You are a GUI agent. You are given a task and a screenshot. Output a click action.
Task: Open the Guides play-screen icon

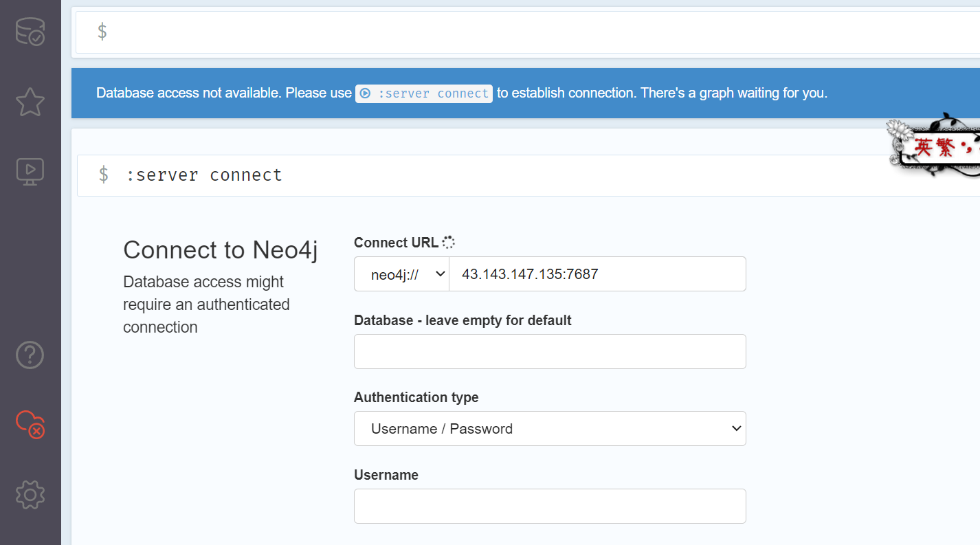point(30,172)
